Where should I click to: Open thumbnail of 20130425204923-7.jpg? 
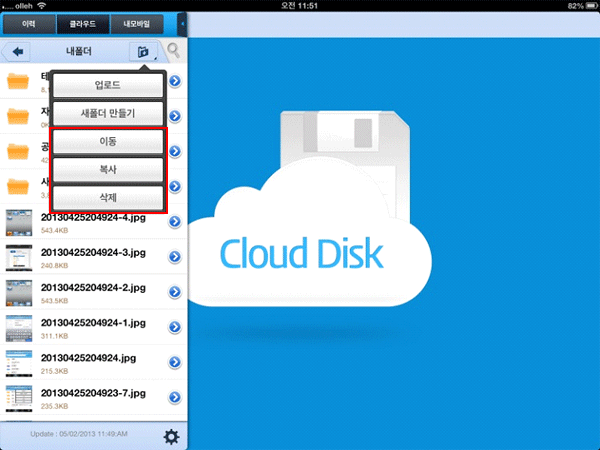(x=19, y=398)
